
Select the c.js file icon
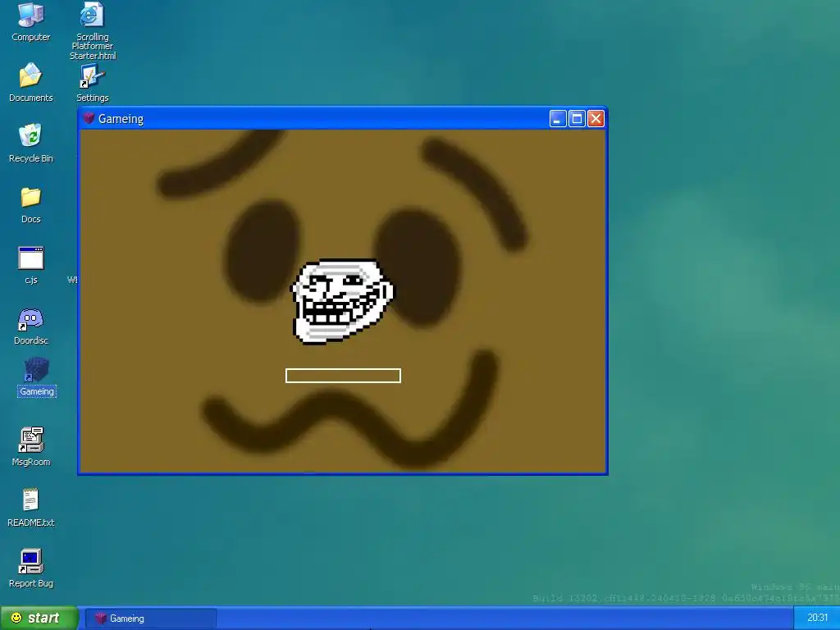30,265
